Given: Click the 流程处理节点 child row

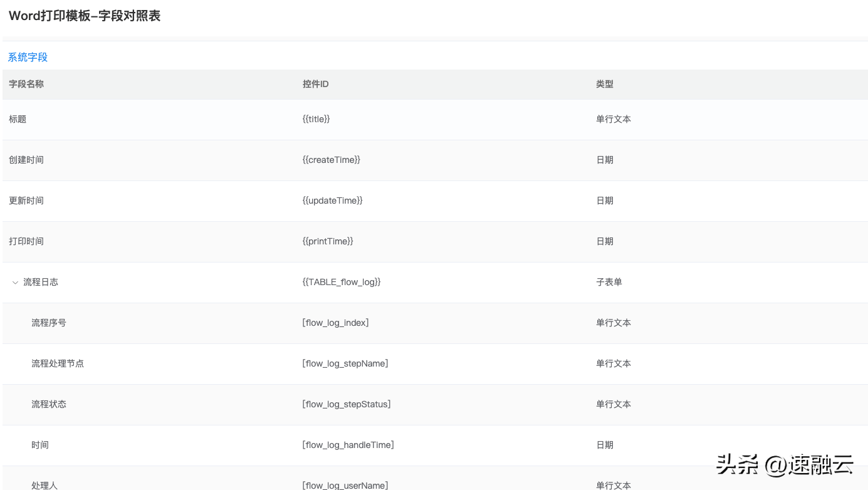Looking at the screenshot, I should point(58,363).
